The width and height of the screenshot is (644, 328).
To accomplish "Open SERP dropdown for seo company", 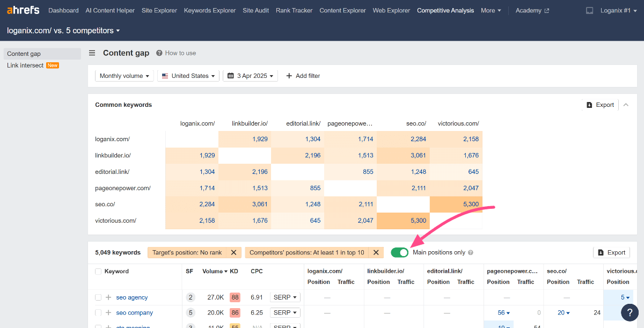I will (x=285, y=312).
